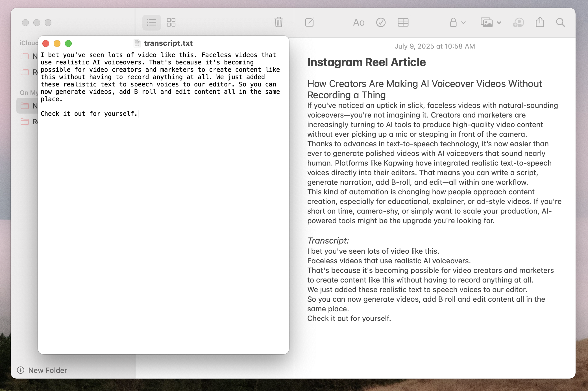This screenshot has width=588, height=391.
Task: Add collaborators with the people icon
Action: pyautogui.click(x=518, y=22)
